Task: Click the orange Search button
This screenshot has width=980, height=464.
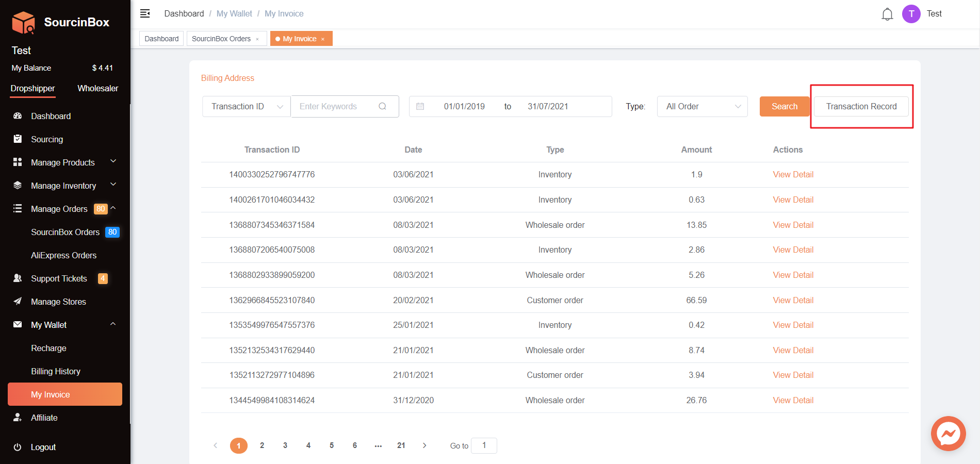Action: [785, 106]
